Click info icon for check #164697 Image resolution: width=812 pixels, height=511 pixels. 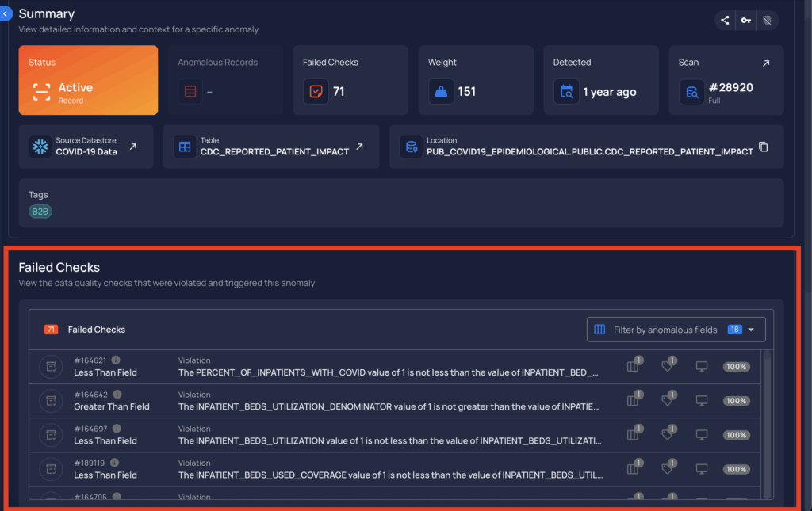point(117,429)
